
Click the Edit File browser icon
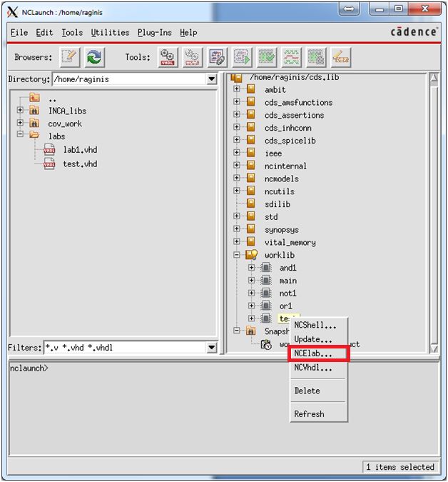pos(70,57)
